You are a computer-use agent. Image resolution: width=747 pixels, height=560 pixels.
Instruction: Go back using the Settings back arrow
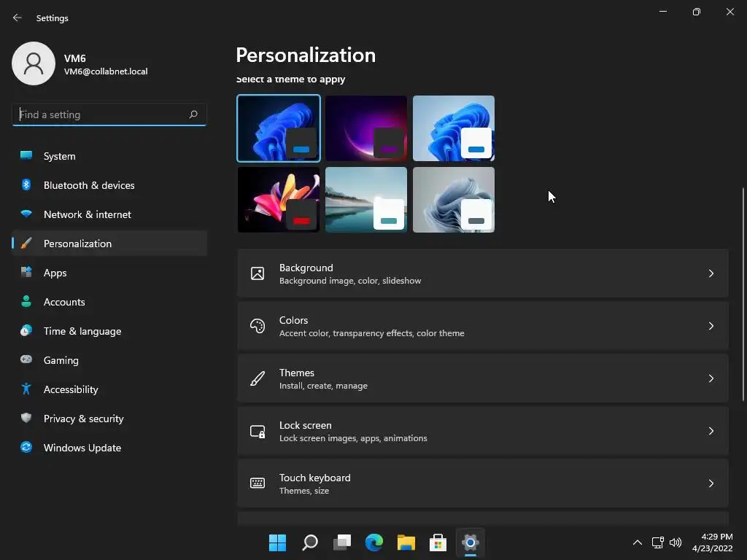coord(18,17)
